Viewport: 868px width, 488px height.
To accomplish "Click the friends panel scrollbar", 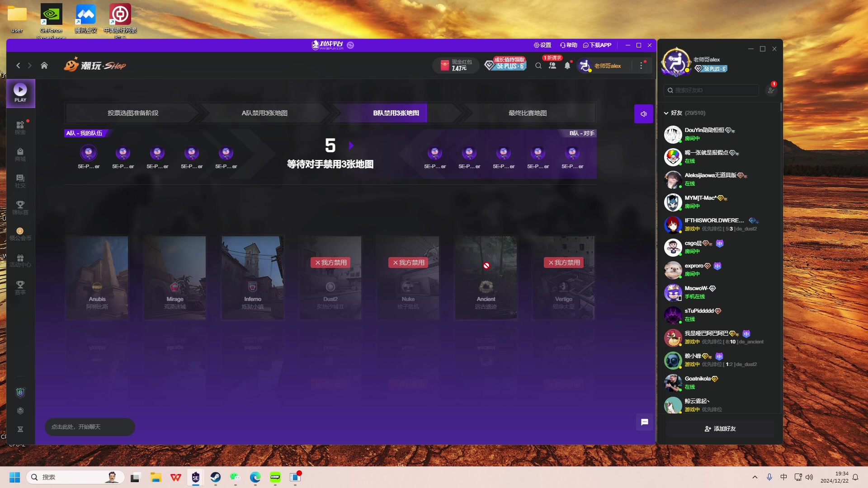I will pyautogui.click(x=781, y=108).
